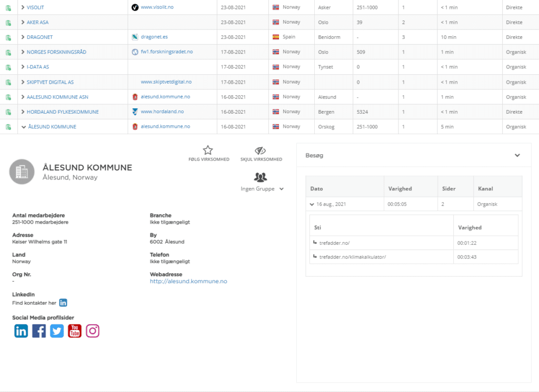Collapse the Besøg panel chevron
The width and height of the screenshot is (539, 392).
pos(517,155)
